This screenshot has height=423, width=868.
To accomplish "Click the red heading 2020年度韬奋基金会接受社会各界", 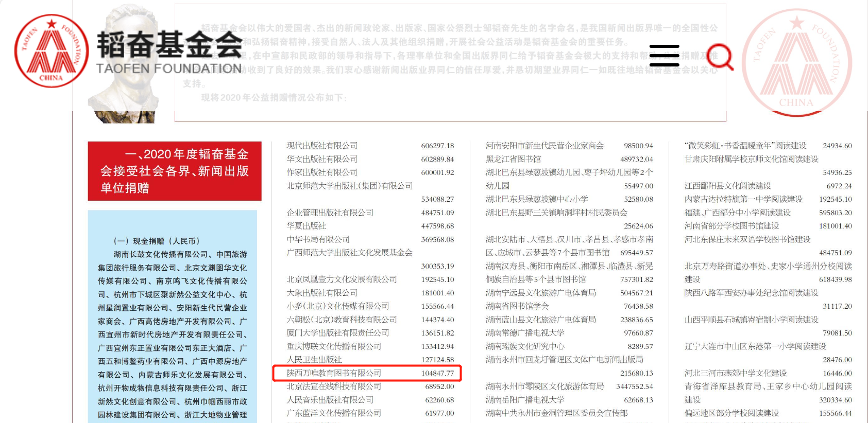I will (175, 171).
